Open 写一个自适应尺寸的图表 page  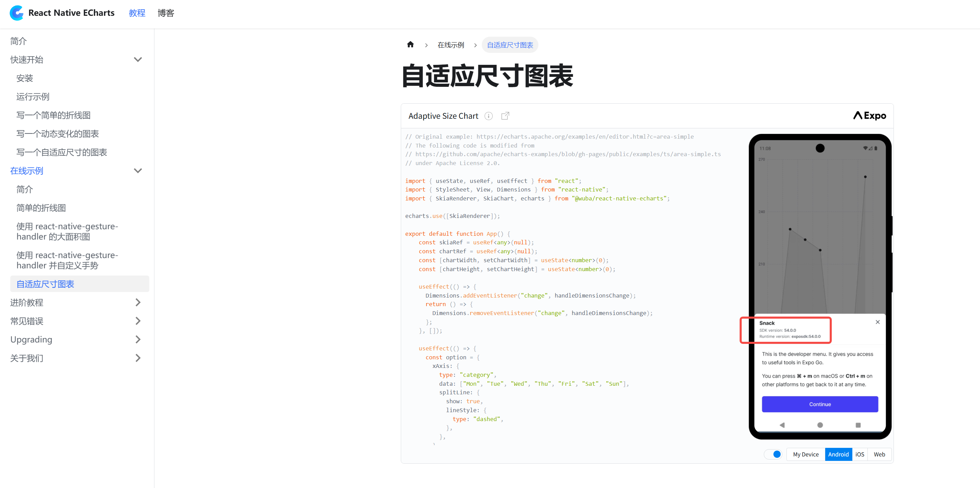[x=62, y=152]
